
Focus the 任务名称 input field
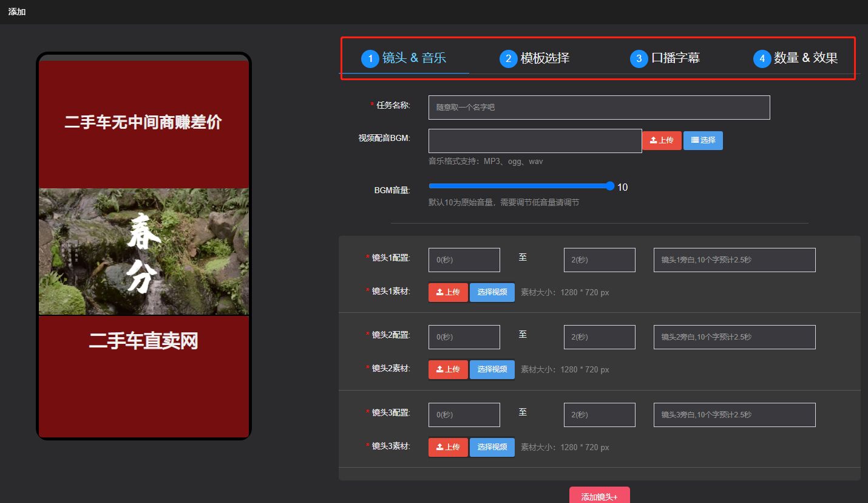tap(598, 108)
